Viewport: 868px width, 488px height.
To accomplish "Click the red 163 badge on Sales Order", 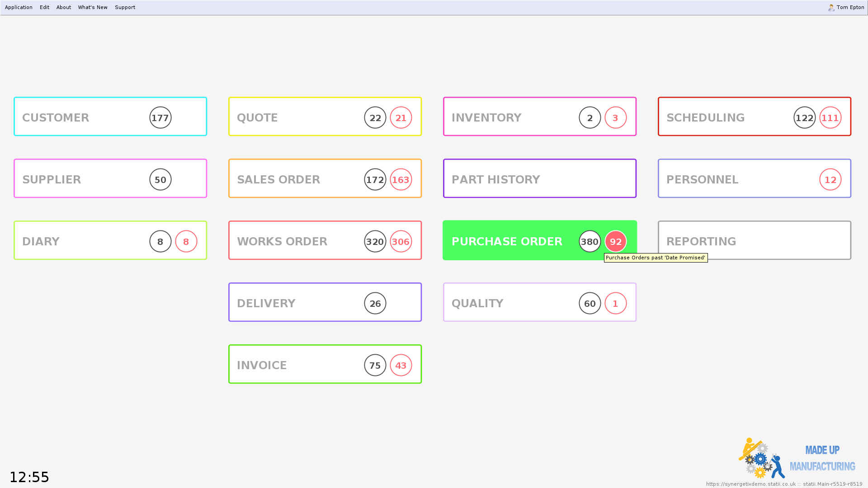I will click(x=401, y=180).
